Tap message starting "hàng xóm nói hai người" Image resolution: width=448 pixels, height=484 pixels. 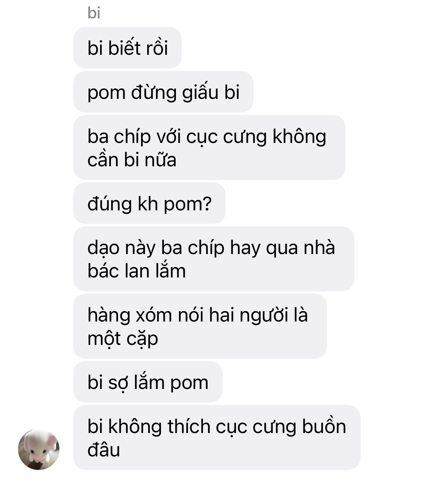pos(200,326)
